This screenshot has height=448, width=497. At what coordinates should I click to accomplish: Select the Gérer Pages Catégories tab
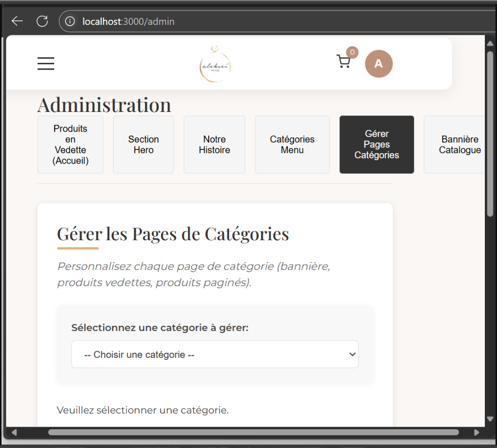(x=376, y=144)
